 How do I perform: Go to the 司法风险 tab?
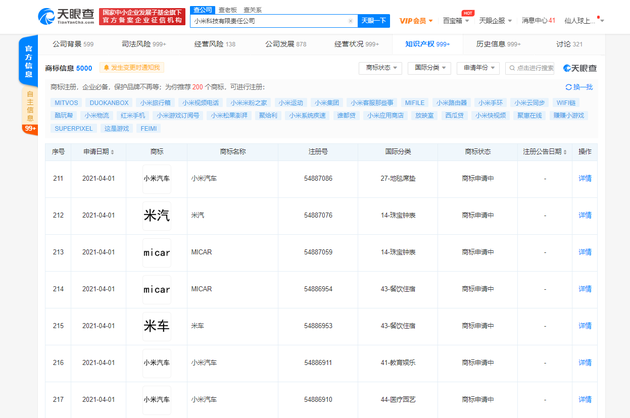(143, 44)
